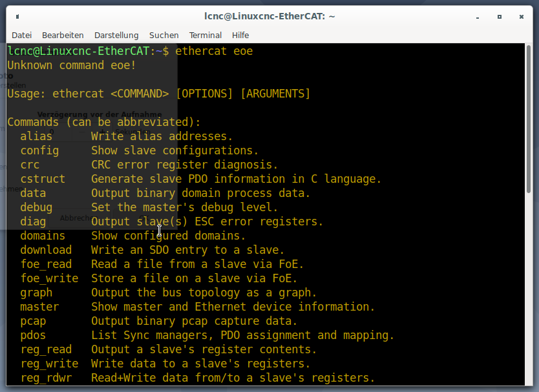Click the 'alias' command row
Viewport: 539px width, 392px height.
pos(127,136)
